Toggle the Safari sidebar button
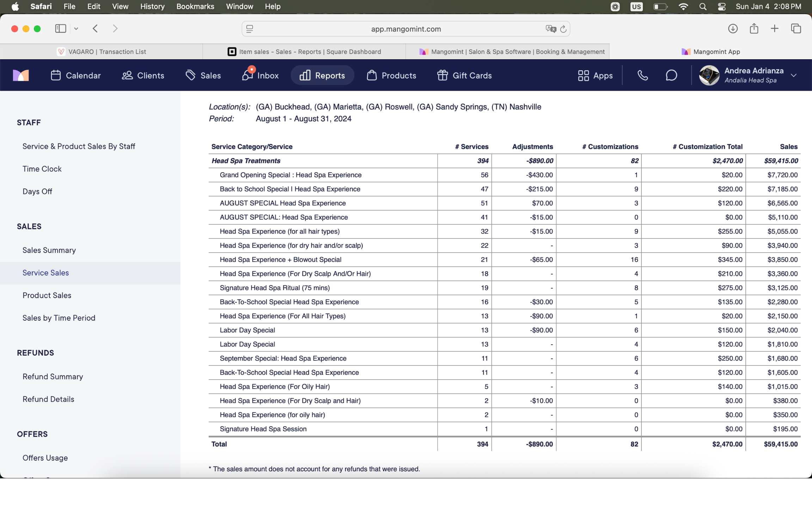This screenshot has width=812, height=508. pos(61,29)
